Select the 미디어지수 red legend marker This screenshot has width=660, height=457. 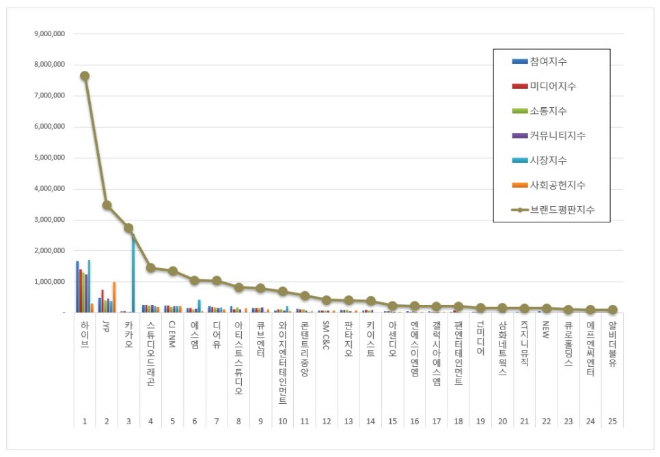tap(520, 87)
